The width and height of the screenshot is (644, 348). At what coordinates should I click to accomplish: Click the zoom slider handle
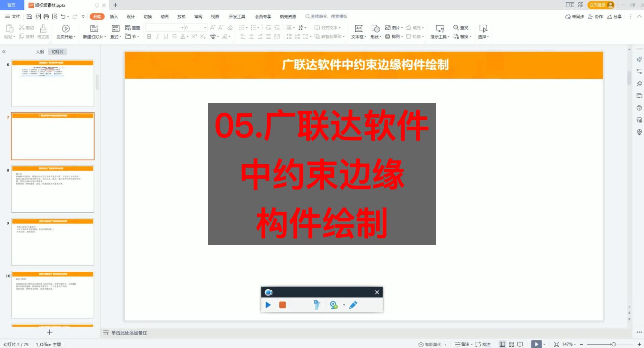point(613,344)
